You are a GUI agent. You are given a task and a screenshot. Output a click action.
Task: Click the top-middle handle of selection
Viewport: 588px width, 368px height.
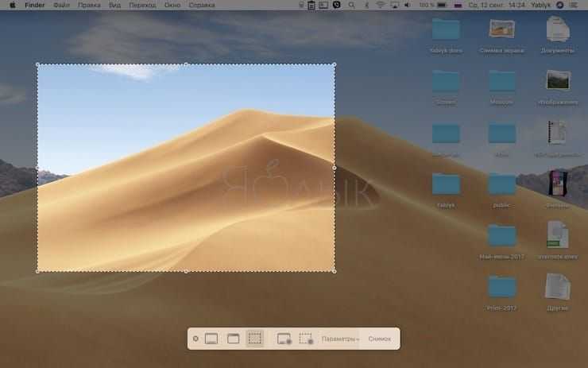pos(186,64)
